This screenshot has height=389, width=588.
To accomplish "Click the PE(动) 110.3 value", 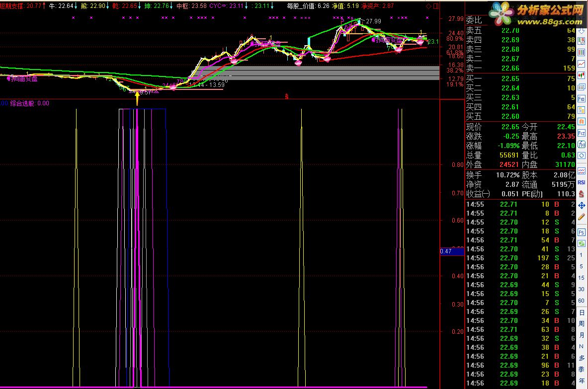I will coord(566,194).
